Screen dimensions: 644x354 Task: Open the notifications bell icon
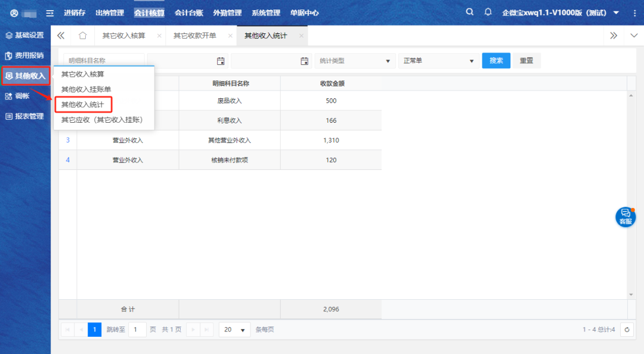point(488,13)
